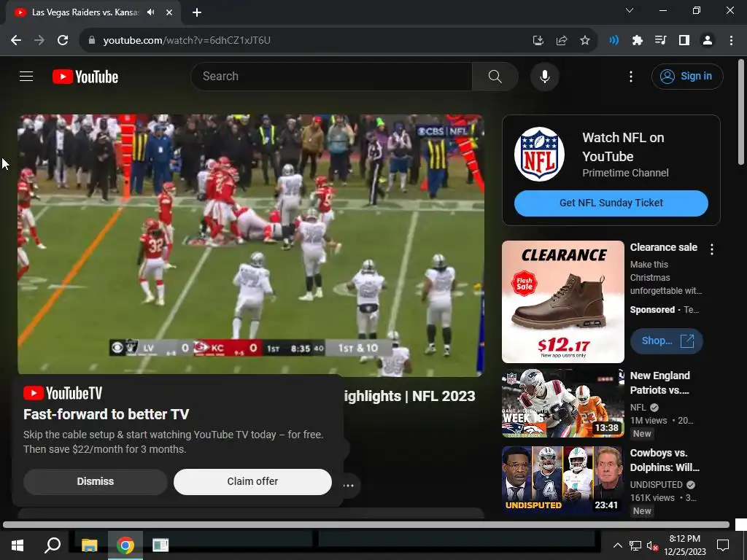
Task: Show hidden system tray icons
Action: 617,545
